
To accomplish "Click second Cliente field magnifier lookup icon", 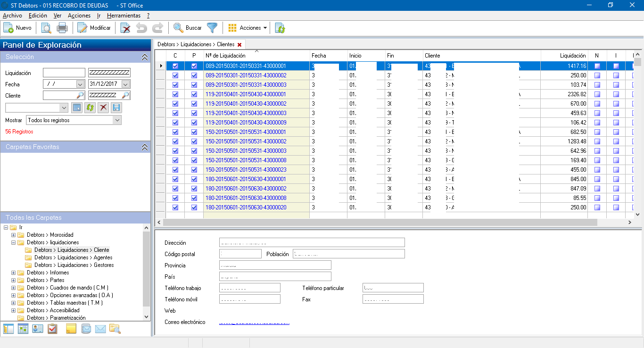I will [125, 95].
